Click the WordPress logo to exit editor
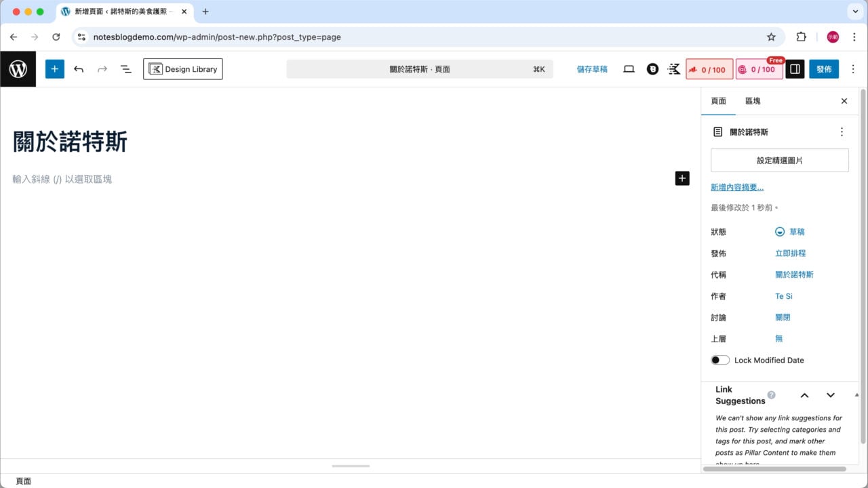Image resolution: width=868 pixels, height=488 pixels. click(18, 69)
